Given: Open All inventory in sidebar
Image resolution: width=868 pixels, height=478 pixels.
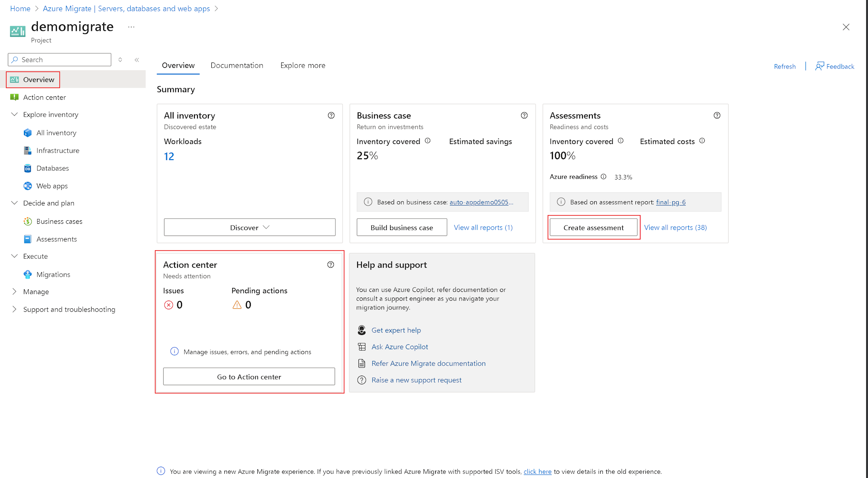Looking at the screenshot, I should coord(56,133).
